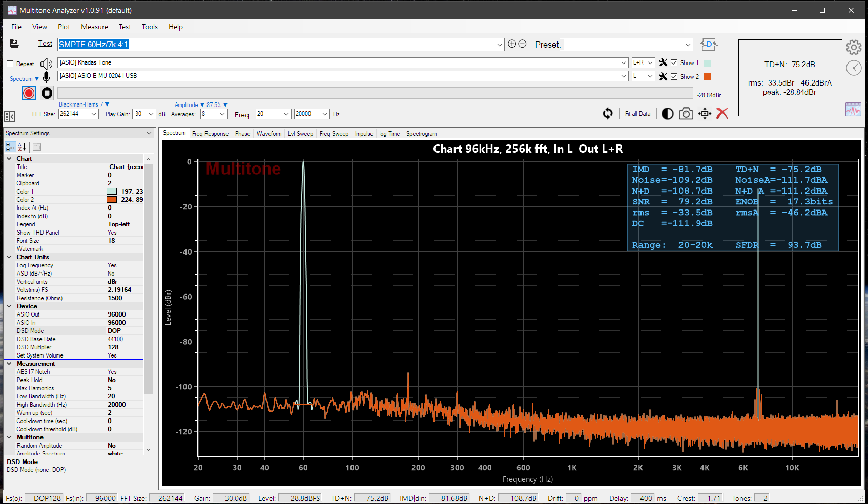The height and width of the screenshot is (504, 868).
Task: Open Play Gain dropdown
Action: [x=151, y=114]
